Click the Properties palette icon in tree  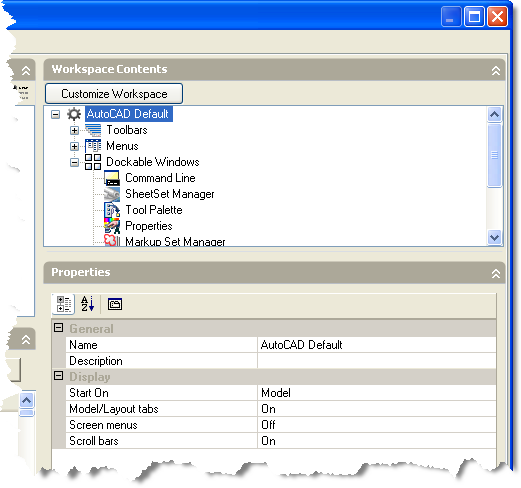pos(112,226)
